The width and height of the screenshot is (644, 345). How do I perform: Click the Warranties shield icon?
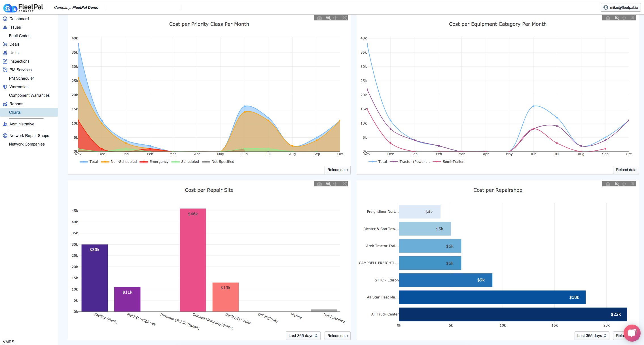[5, 87]
